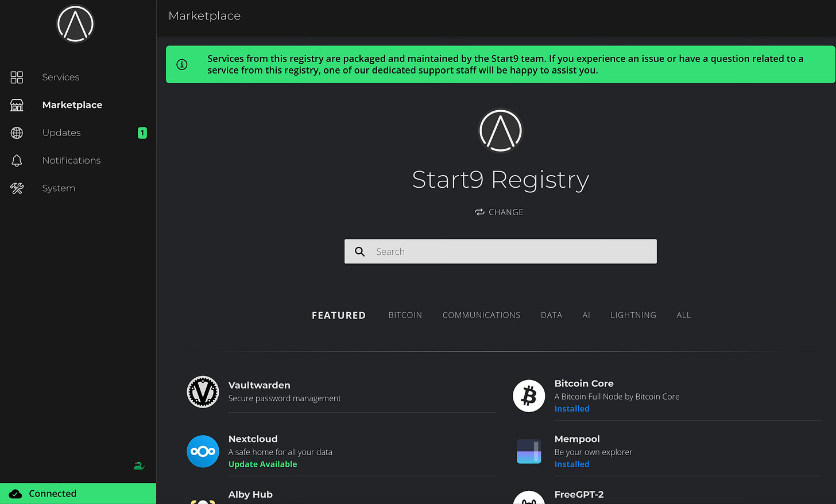Switch to the AI category tab

pyautogui.click(x=586, y=315)
